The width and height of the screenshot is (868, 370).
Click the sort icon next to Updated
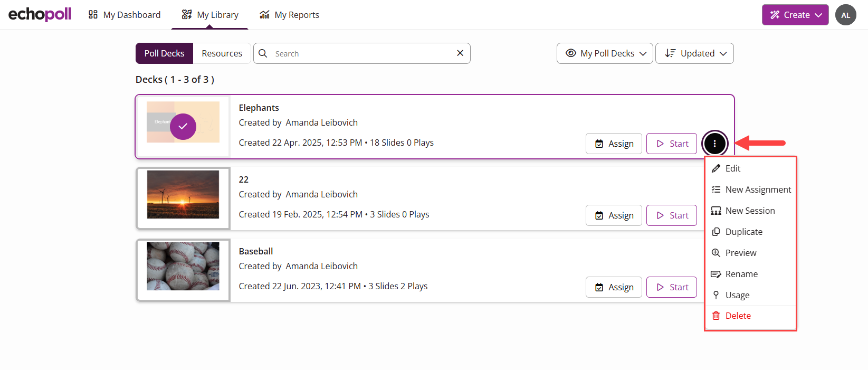click(x=670, y=53)
